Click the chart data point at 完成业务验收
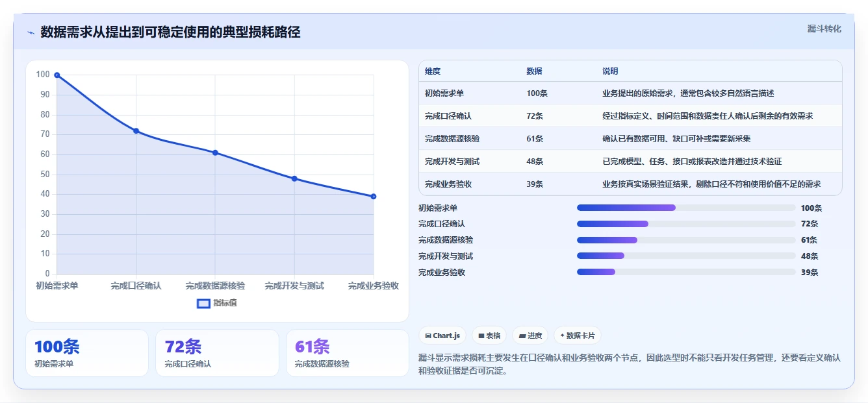Screen dimensions: 868x403 tap(374, 196)
